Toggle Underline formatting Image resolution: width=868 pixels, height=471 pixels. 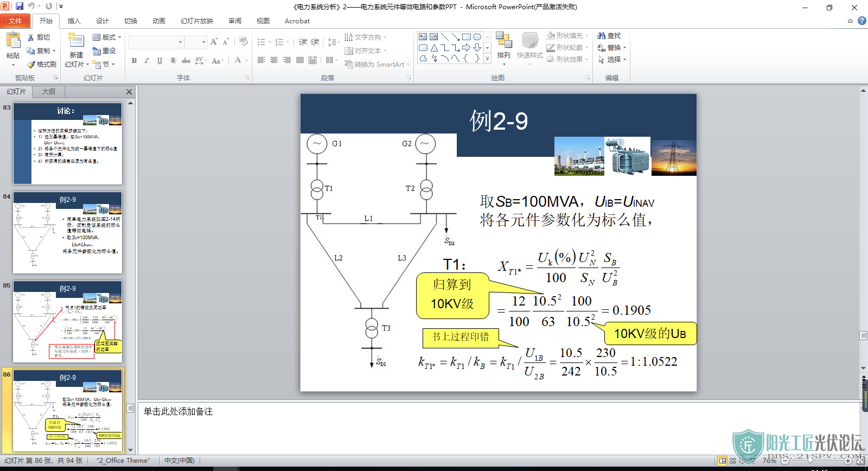159,60
